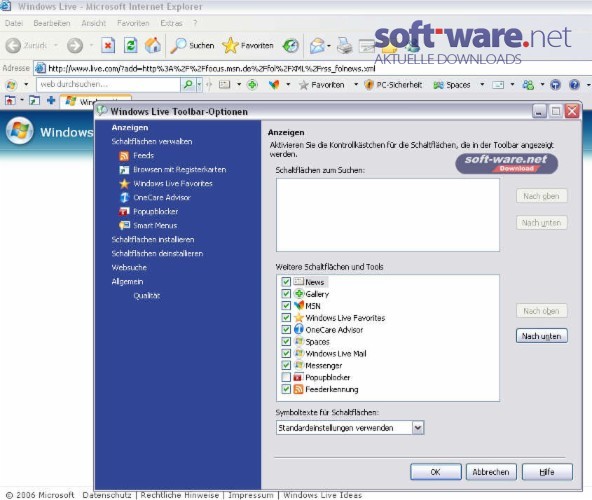592x500 pixels.
Task: Open dropdown arrow beside Forward button
Action: tap(91, 46)
